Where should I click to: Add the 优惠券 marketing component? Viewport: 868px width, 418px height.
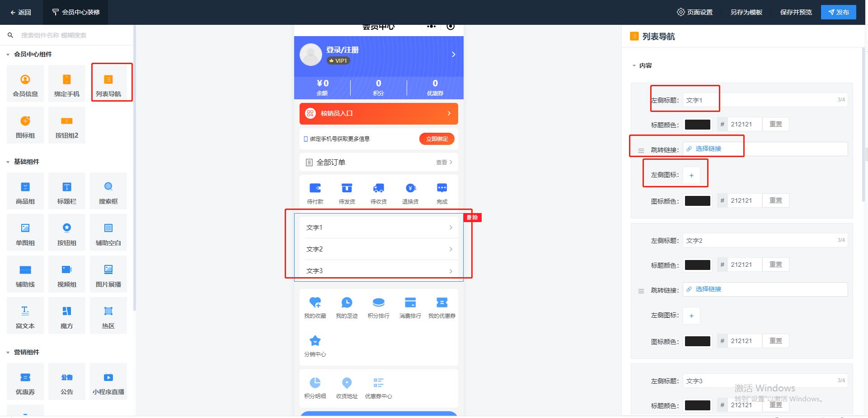click(25, 381)
